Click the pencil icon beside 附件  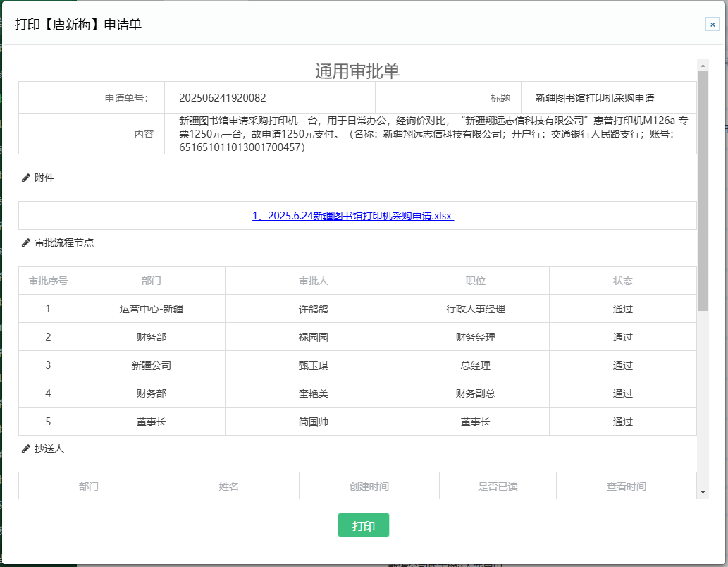[x=26, y=178]
